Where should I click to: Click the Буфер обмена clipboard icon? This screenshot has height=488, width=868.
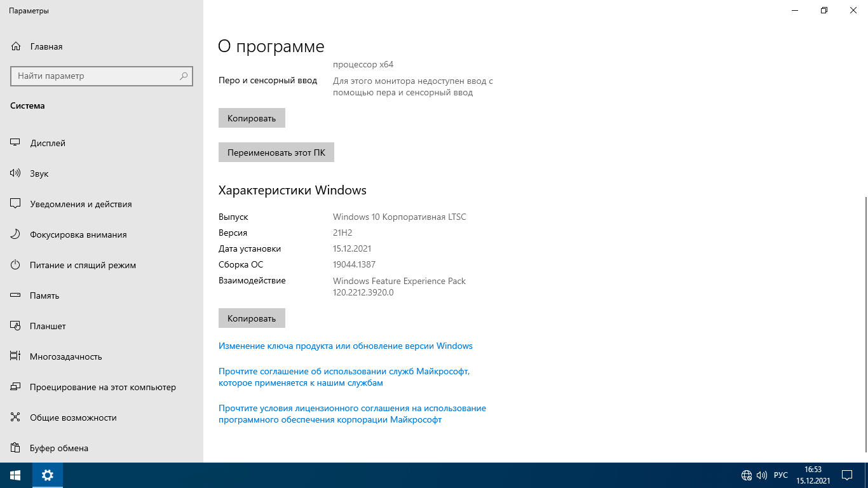pos(16,448)
